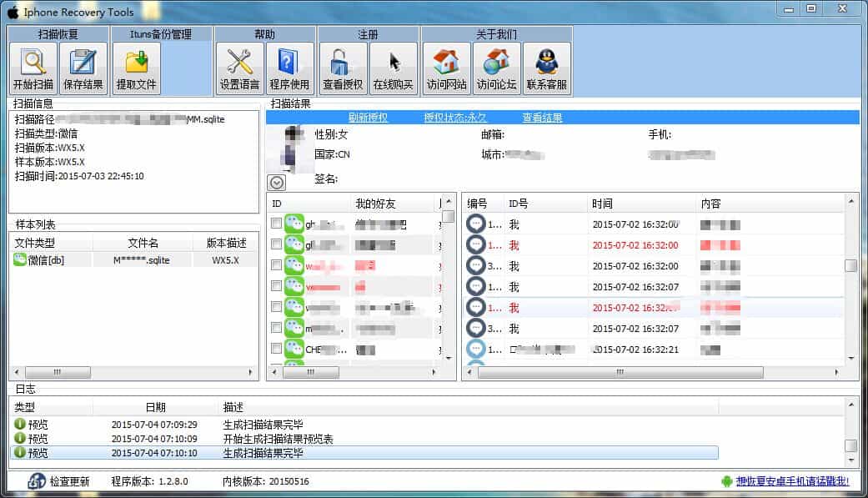Click the friends list horizontal scrollbar thumb
The height and width of the screenshot is (498, 868).
pos(311,372)
